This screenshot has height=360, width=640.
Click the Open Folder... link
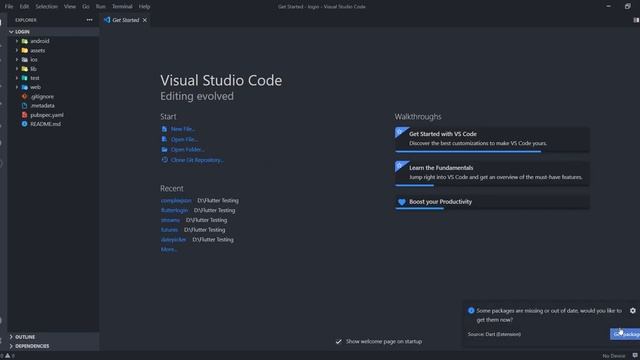(x=188, y=150)
